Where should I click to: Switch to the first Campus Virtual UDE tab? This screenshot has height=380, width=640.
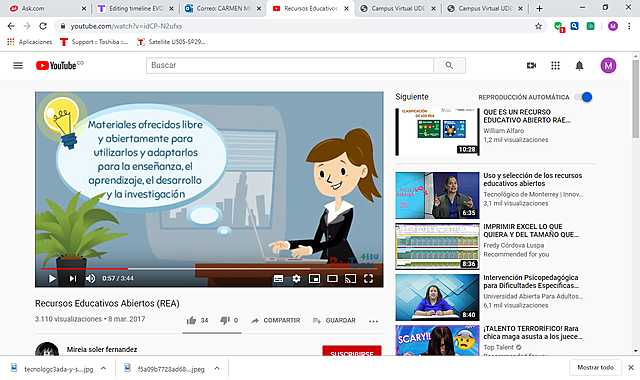click(398, 8)
